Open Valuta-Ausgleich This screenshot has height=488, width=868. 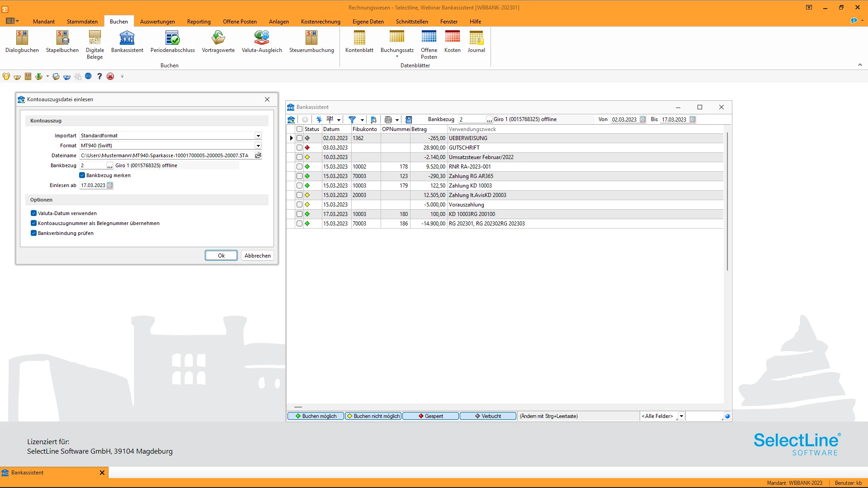[x=262, y=42]
